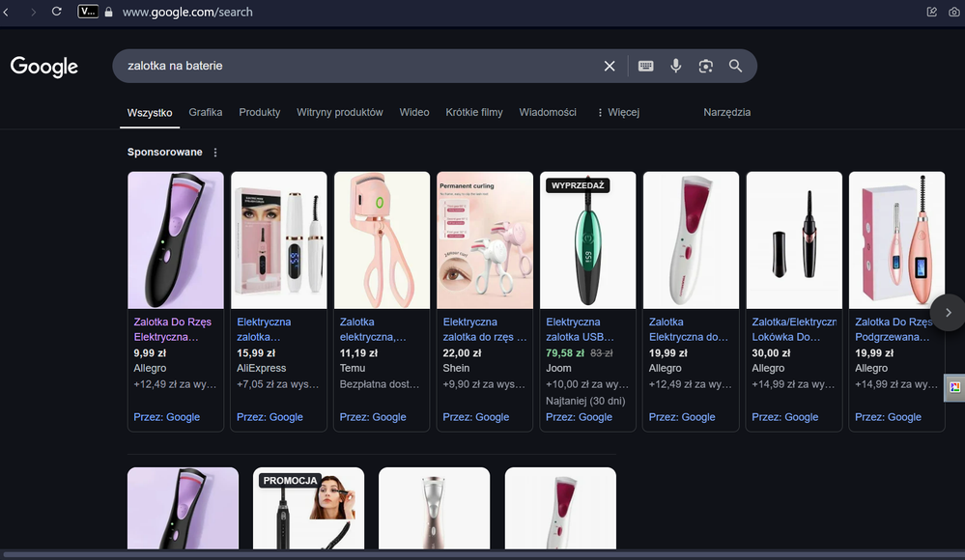Open the Krótkie filmy tab

[474, 112]
